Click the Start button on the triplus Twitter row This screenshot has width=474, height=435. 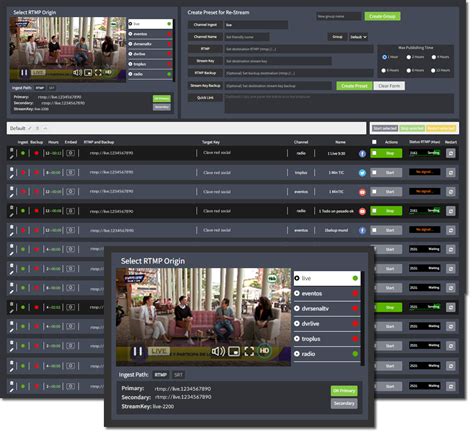click(x=386, y=173)
